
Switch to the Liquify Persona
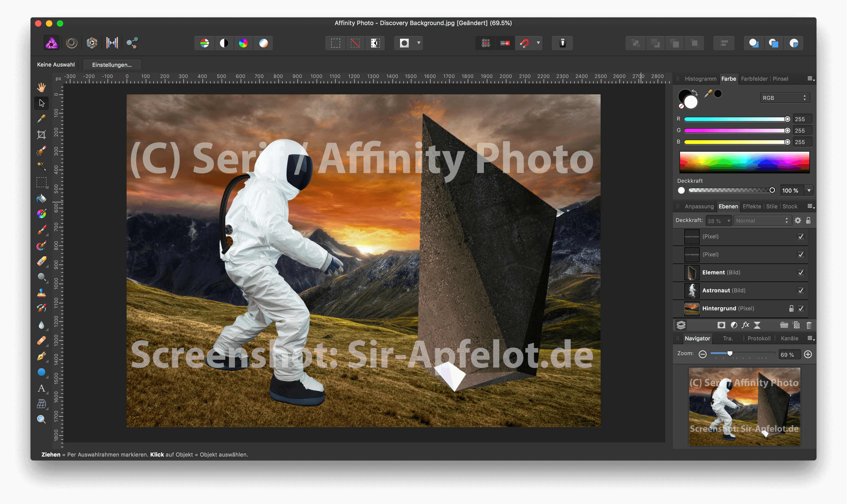click(x=72, y=43)
